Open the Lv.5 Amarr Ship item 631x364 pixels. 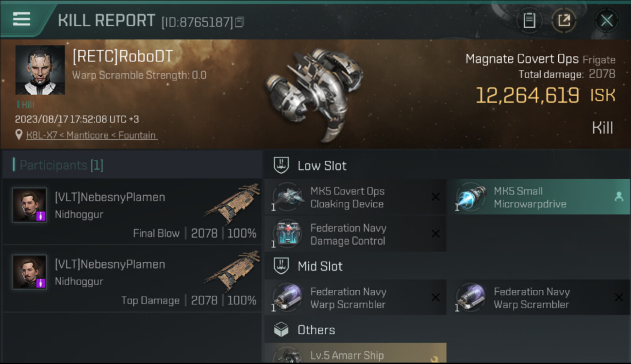355,353
